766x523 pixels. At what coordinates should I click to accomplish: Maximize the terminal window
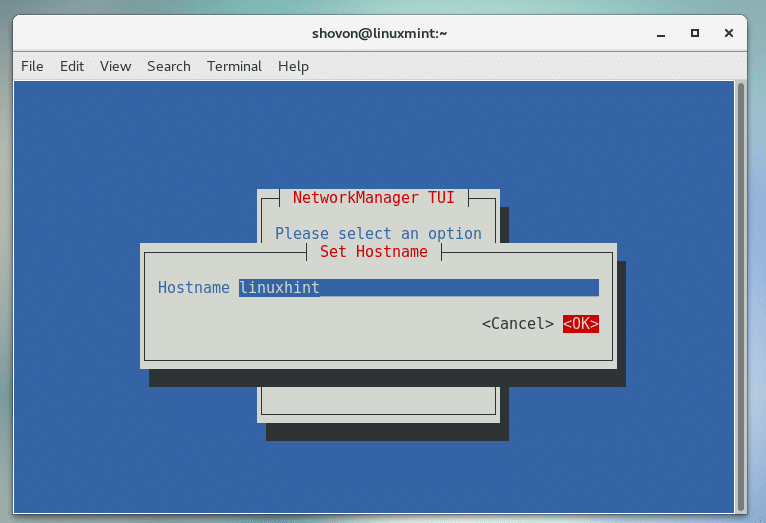point(695,33)
